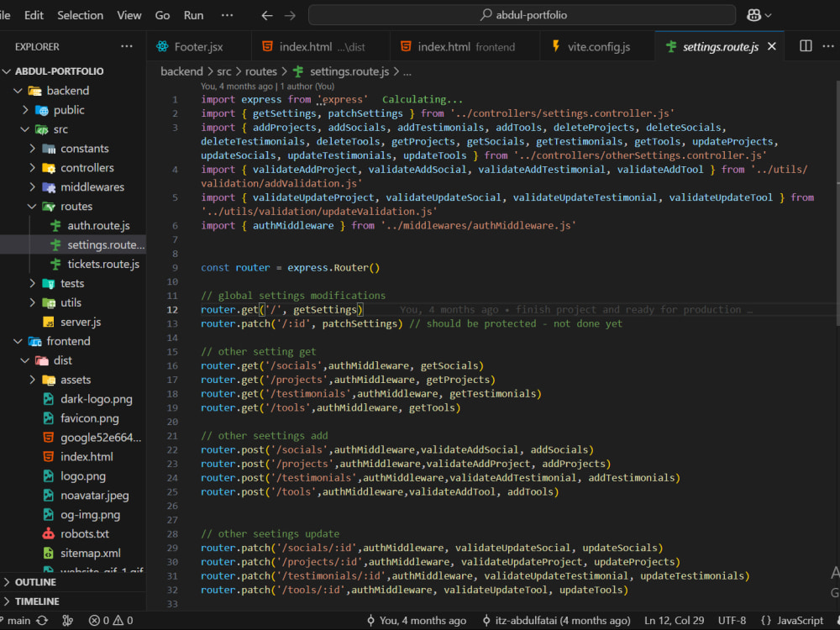
Task: Open the Copilot dropdown arrow
Action: coord(769,15)
